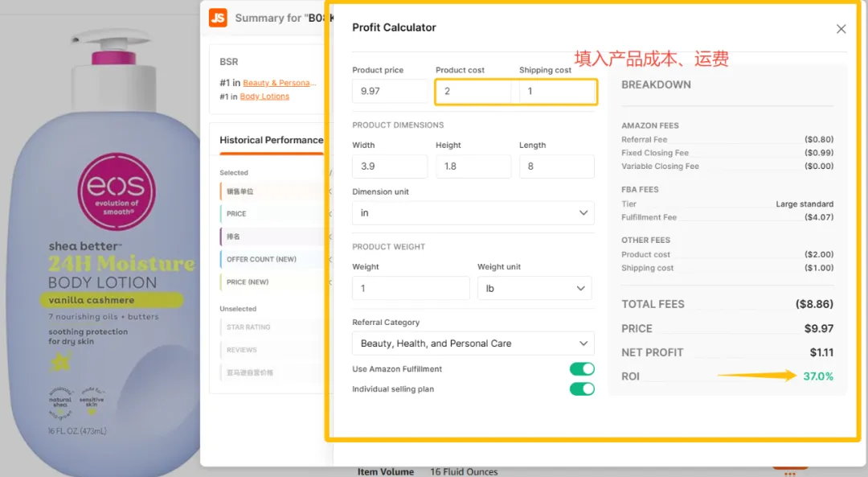Open the Referral Category dropdown

(x=473, y=343)
